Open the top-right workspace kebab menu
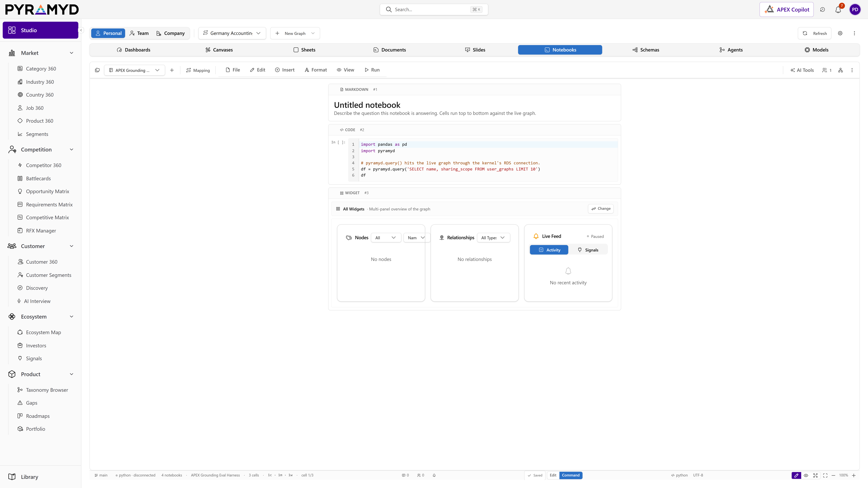 tap(854, 33)
